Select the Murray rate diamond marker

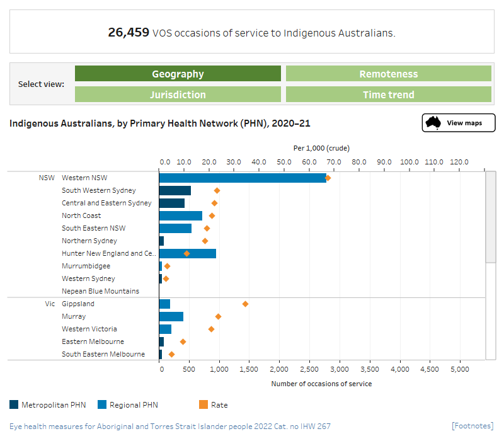218,316
